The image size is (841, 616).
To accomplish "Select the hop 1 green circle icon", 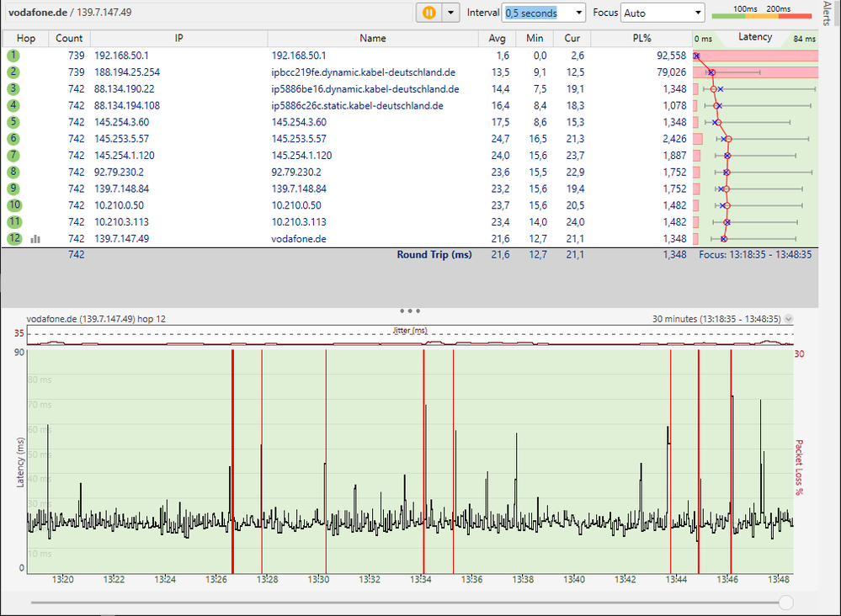I will [x=13, y=56].
